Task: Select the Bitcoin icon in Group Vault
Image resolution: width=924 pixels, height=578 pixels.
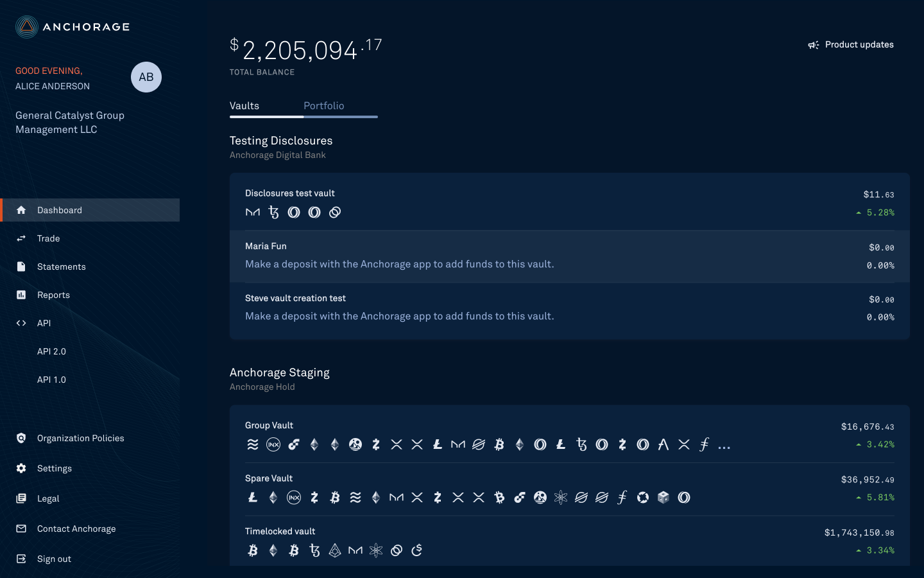Action: pos(499,444)
